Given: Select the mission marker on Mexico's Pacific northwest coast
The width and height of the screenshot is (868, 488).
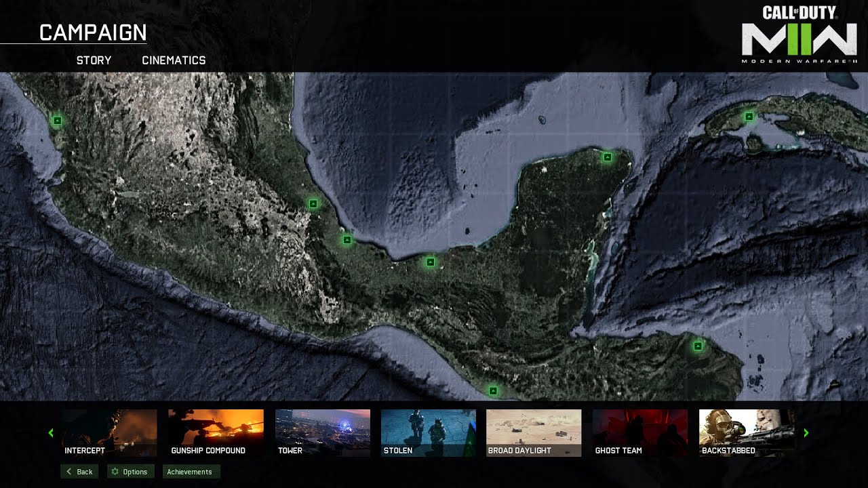Looking at the screenshot, I should click(x=57, y=121).
